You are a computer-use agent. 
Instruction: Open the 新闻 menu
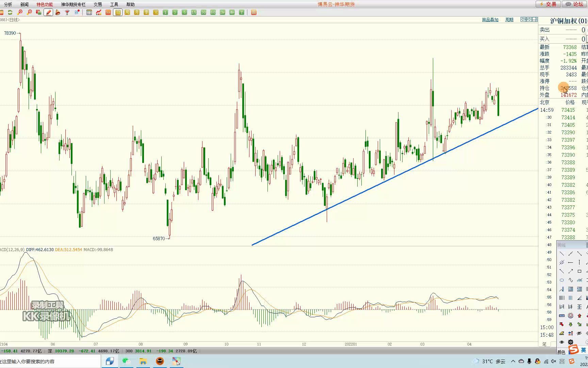[x=24, y=4]
